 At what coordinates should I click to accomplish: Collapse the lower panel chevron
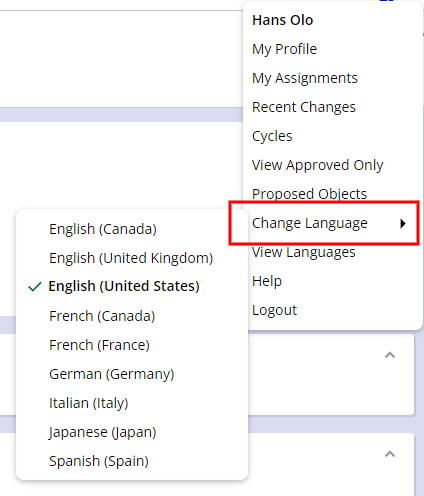point(390,454)
